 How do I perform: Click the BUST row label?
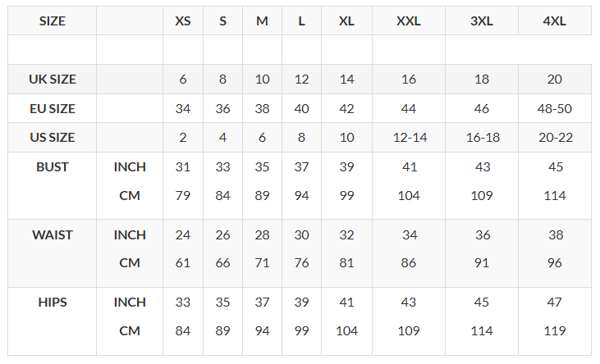point(53,167)
